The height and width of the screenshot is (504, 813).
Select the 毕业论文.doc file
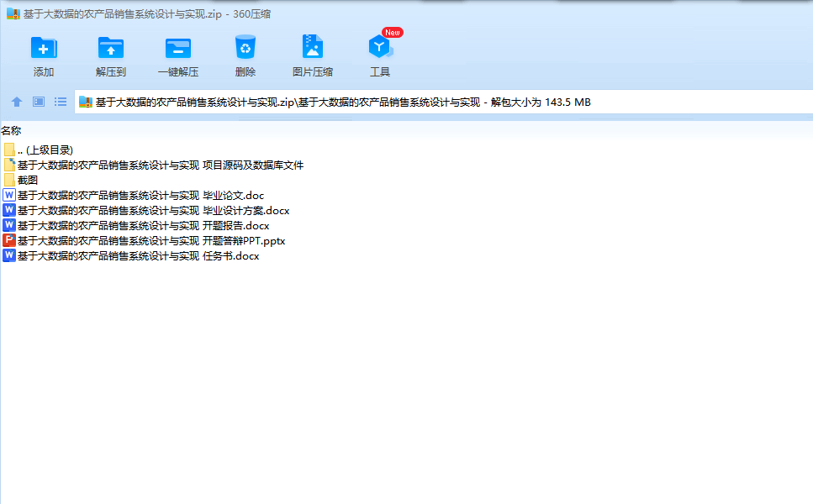(134, 195)
